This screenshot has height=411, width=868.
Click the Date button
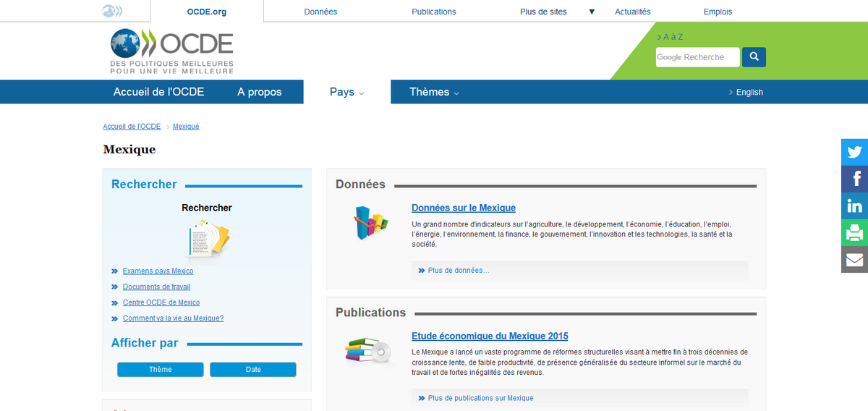coord(253,370)
